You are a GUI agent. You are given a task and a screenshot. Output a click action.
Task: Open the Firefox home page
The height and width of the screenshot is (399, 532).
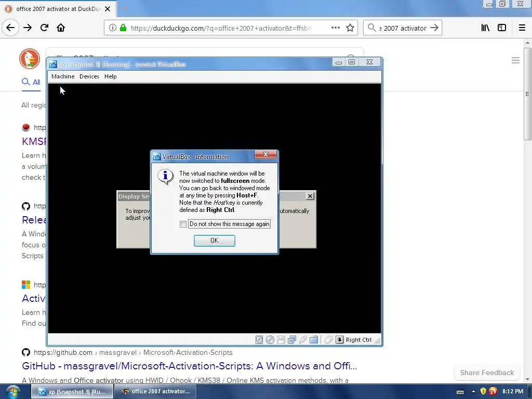click(61, 28)
